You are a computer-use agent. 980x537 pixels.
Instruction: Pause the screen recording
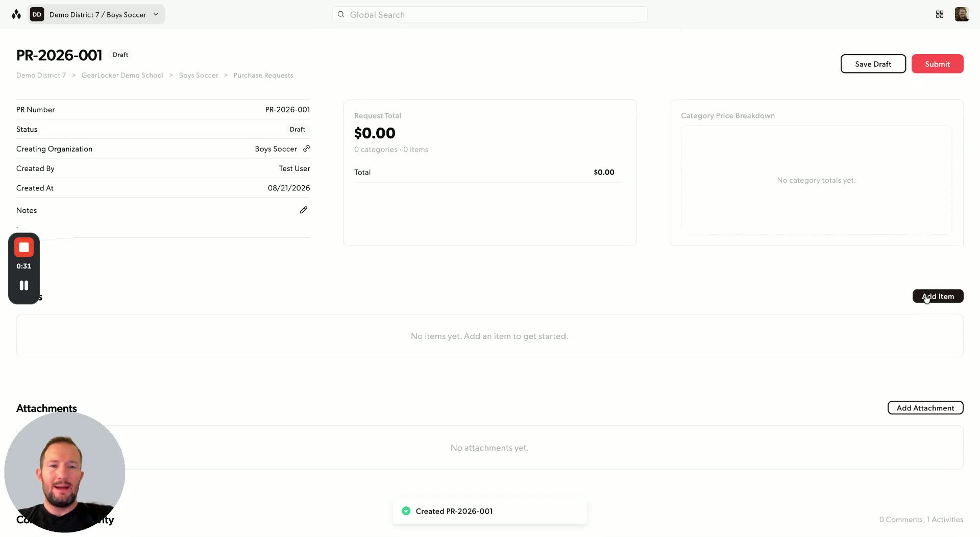point(24,285)
